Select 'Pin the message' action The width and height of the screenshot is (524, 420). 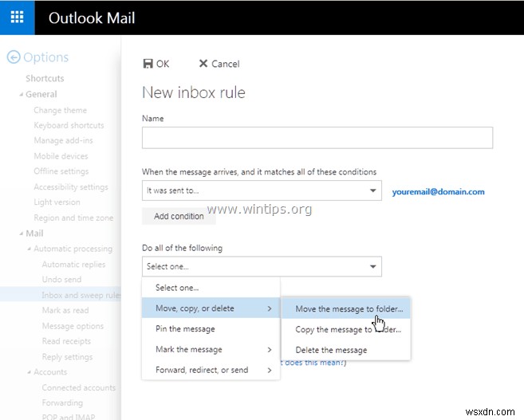point(185,329)
